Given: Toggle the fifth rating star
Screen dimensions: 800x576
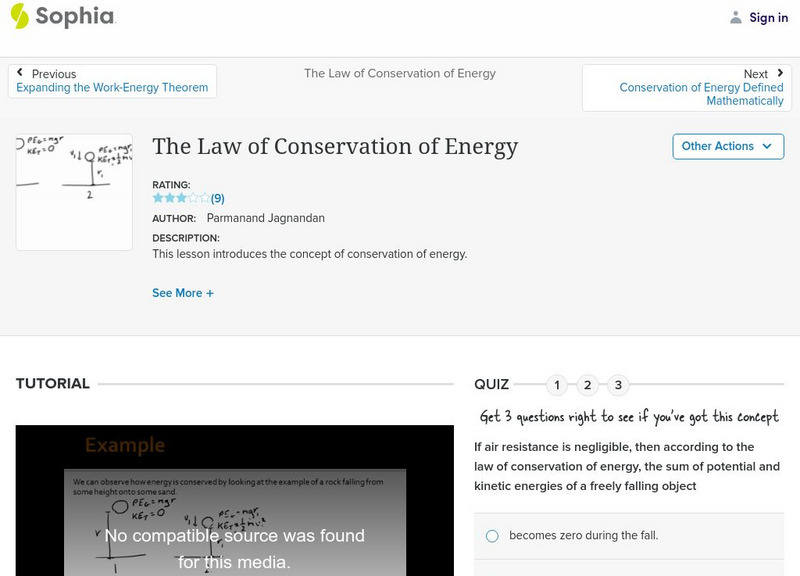Looking at the screenshot, I should 205,198.
